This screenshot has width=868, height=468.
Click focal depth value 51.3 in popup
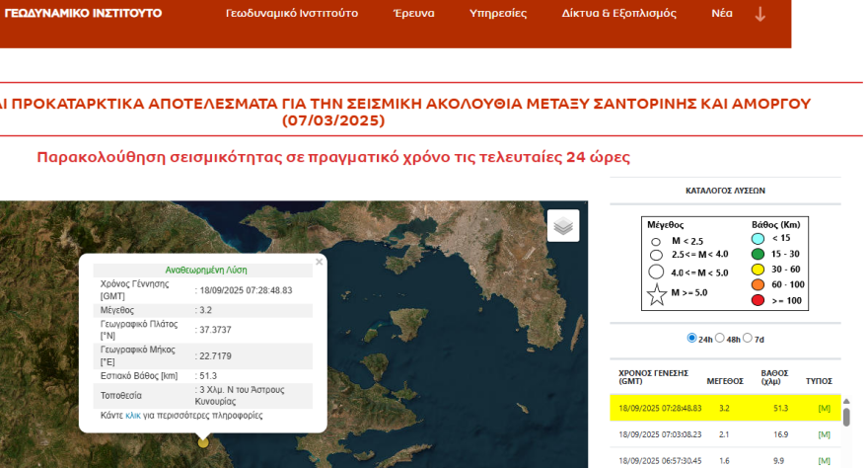[208, 376]
